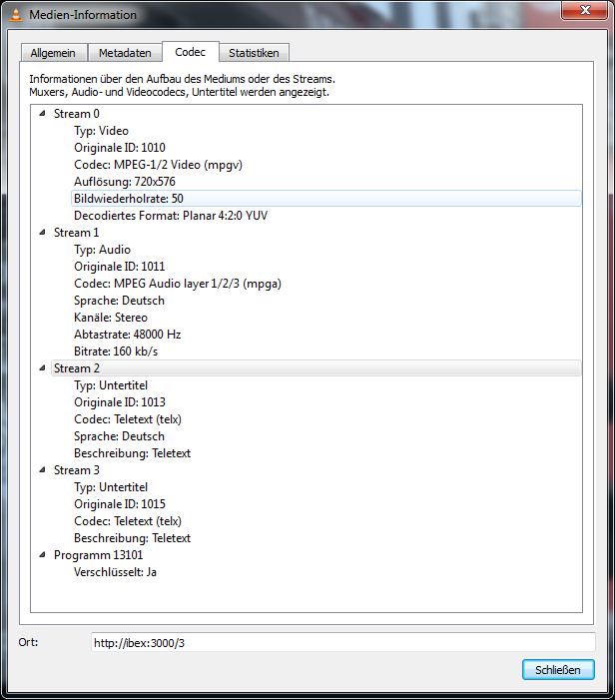Close the Medien-Information window
The image size is (615, 700).
point(584,10)
